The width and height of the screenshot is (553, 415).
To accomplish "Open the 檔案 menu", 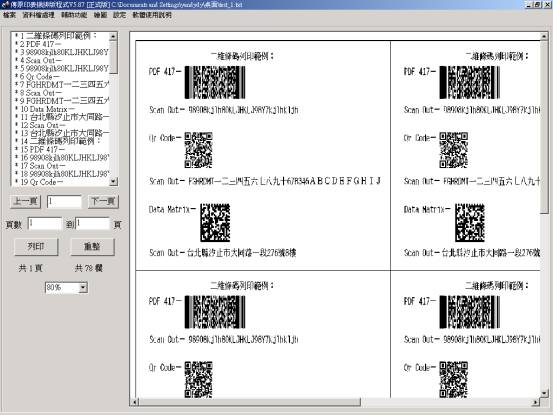I will (10, 15).
